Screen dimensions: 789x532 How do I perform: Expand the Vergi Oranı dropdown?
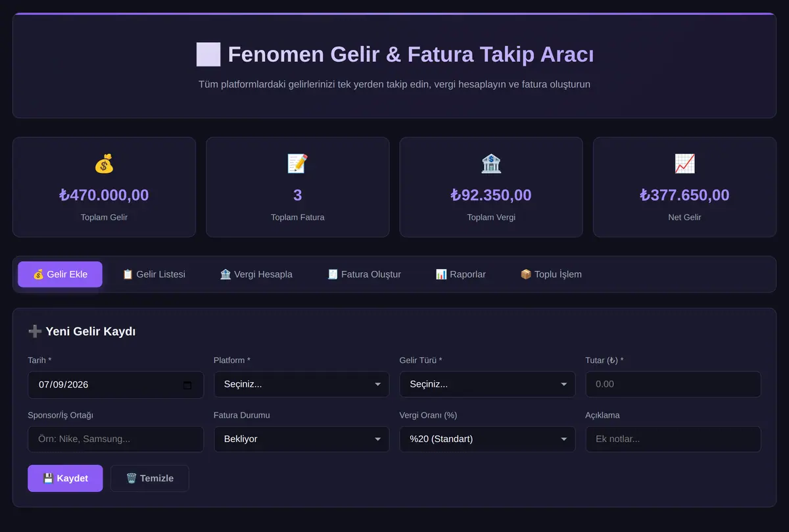(x=487, y=439)
